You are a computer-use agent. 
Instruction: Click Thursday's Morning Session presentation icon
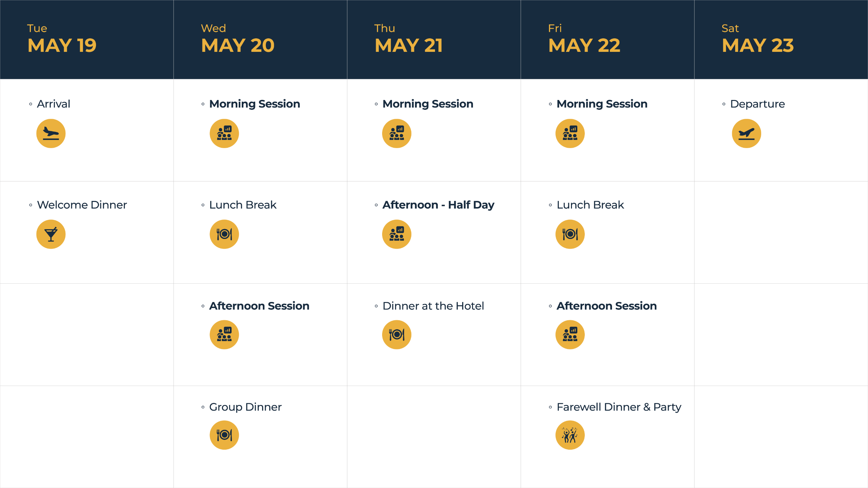tap(397, 134)
